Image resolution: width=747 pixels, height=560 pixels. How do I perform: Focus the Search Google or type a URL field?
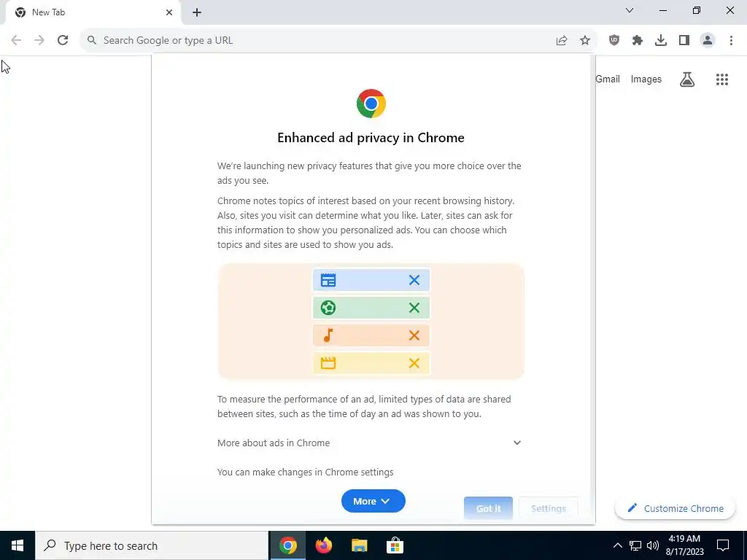click(x=314, y=41)
